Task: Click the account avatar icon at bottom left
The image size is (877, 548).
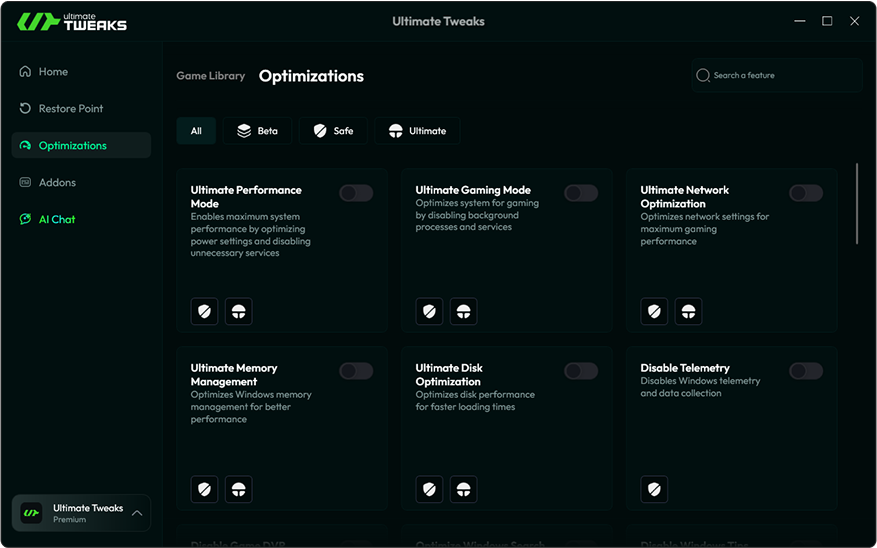Action: (32, 513)
